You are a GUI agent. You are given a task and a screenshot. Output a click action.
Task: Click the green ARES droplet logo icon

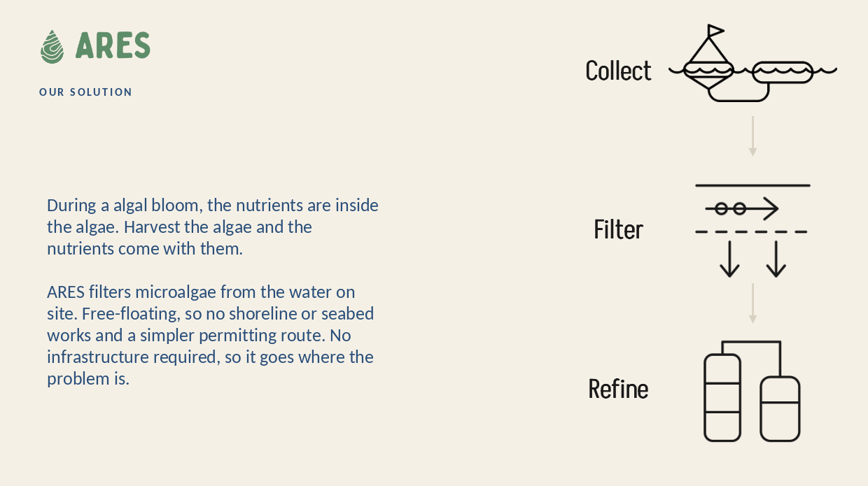click(x=52, y=47)
